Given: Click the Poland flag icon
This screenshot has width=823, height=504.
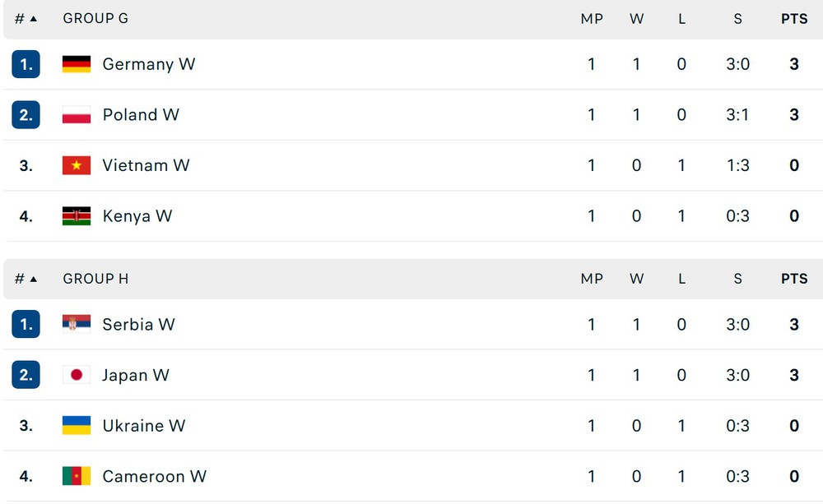Looking at the screenshot, I should [x=76, y=114].
